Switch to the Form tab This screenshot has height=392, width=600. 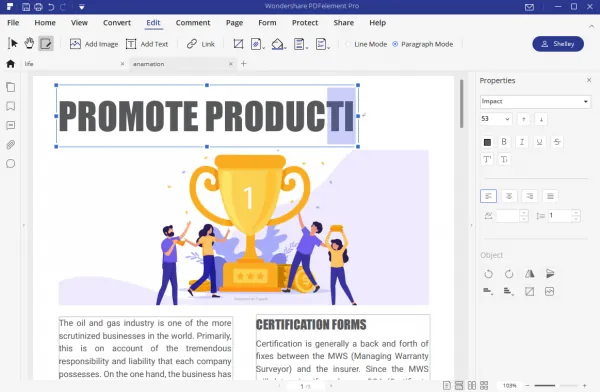[267, 23]
